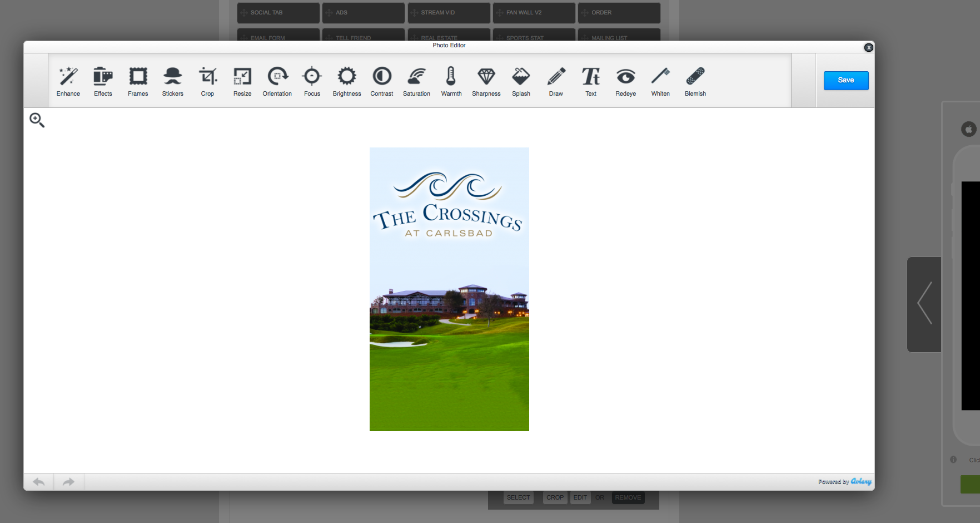This screenshot has height=523, width=980.
Task: Select the Crop tool in toolbar
Action: coord(207,81)
